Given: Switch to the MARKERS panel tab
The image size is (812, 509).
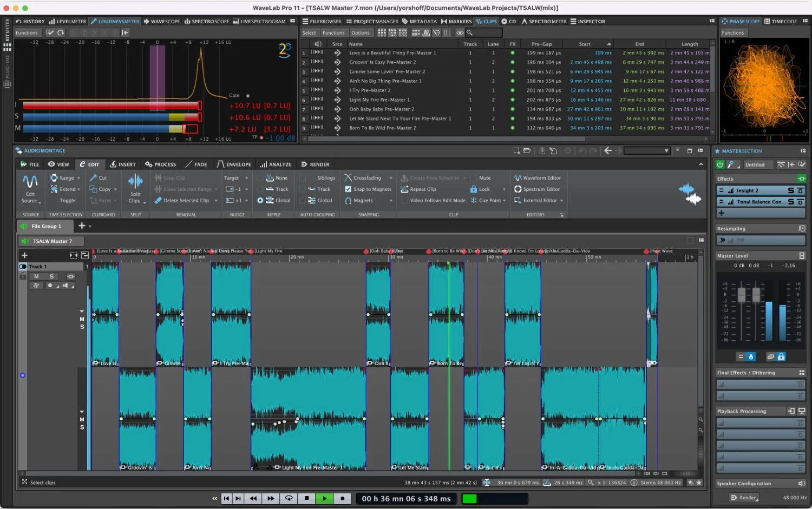Looking at the screenshot, I should pos(456,22).
